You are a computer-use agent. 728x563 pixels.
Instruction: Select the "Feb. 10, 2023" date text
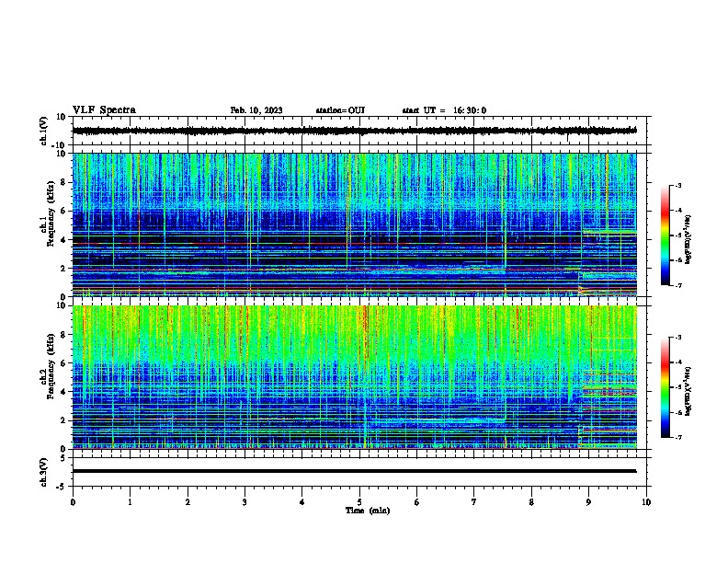(256, 110)
